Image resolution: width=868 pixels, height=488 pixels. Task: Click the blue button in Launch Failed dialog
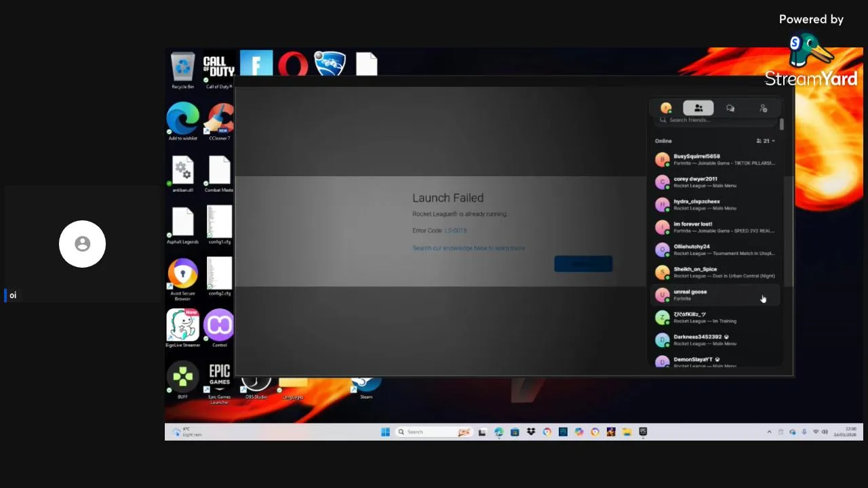583,264
